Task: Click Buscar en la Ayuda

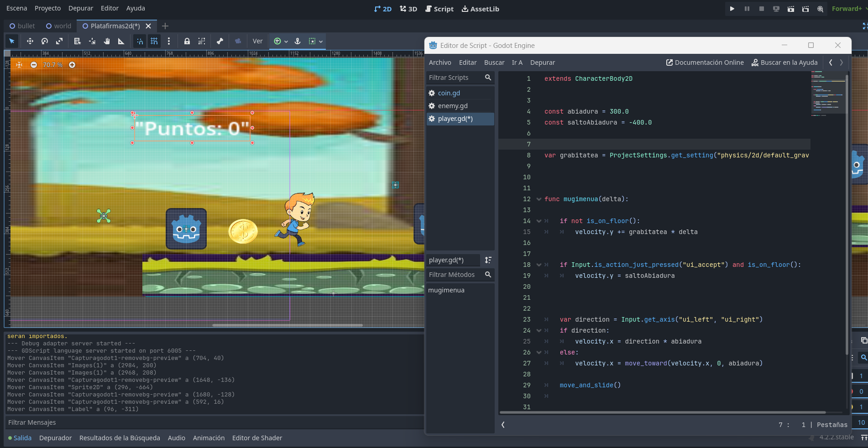Action: 784,63
